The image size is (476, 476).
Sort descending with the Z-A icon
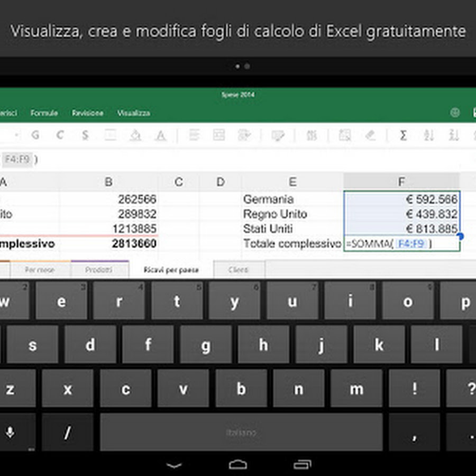(454, 135)
